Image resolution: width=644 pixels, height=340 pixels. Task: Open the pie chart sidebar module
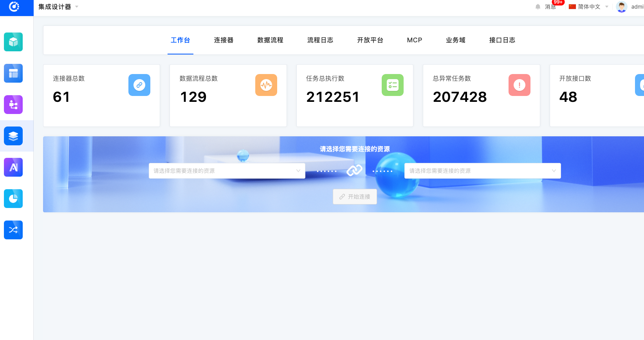click(13, 199)
